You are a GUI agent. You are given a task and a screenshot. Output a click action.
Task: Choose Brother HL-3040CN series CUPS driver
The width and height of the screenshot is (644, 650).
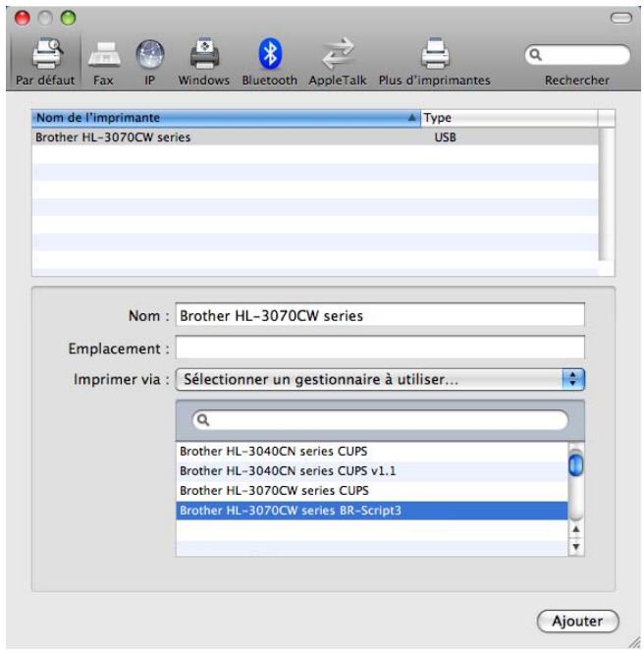pyautogui.click(x=372, y=451)
